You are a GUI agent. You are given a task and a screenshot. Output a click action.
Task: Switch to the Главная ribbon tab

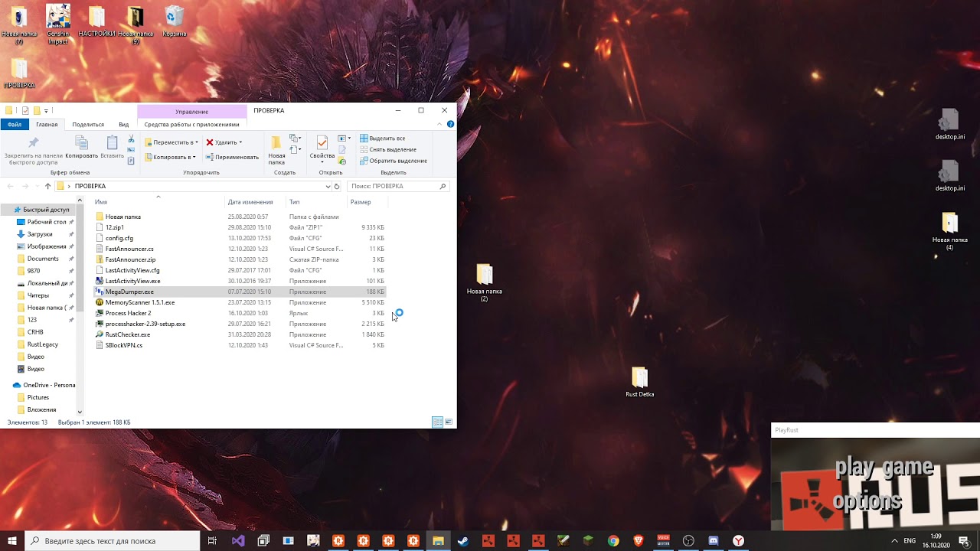pyautogui.click(x=47, y=124)
